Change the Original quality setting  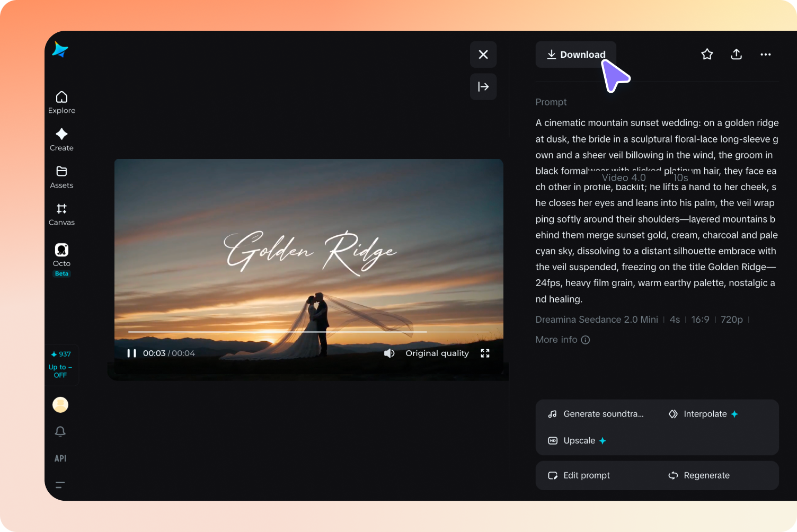point(437,353)
